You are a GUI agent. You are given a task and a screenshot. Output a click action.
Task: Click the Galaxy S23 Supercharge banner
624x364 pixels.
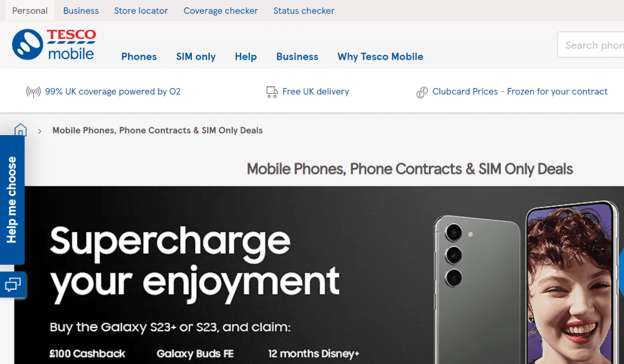[x=319, y=275]
